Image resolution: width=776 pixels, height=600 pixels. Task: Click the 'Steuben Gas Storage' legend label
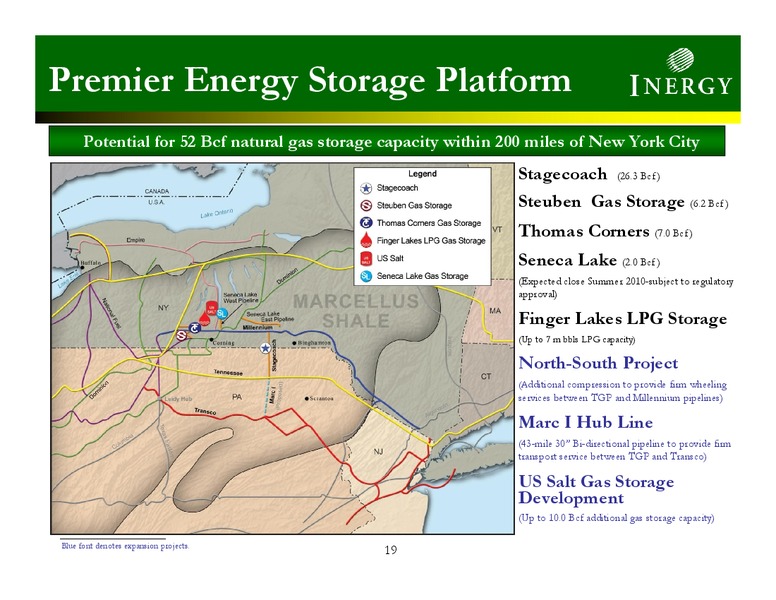coord(414,205)
